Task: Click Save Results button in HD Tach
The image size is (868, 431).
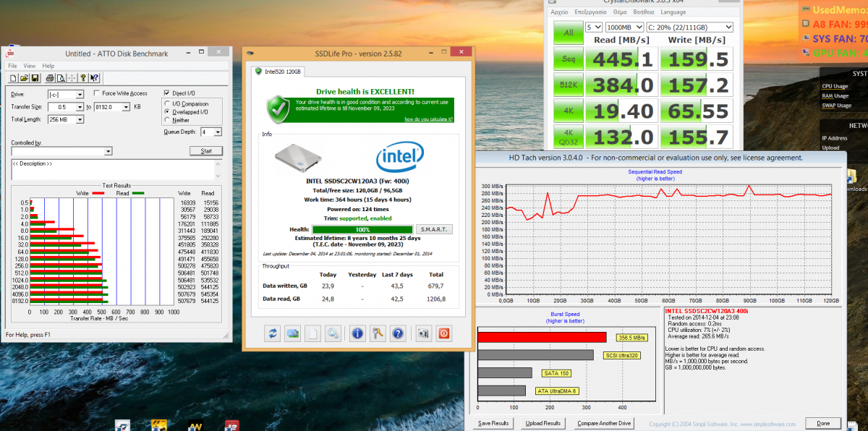Action: 494,423
